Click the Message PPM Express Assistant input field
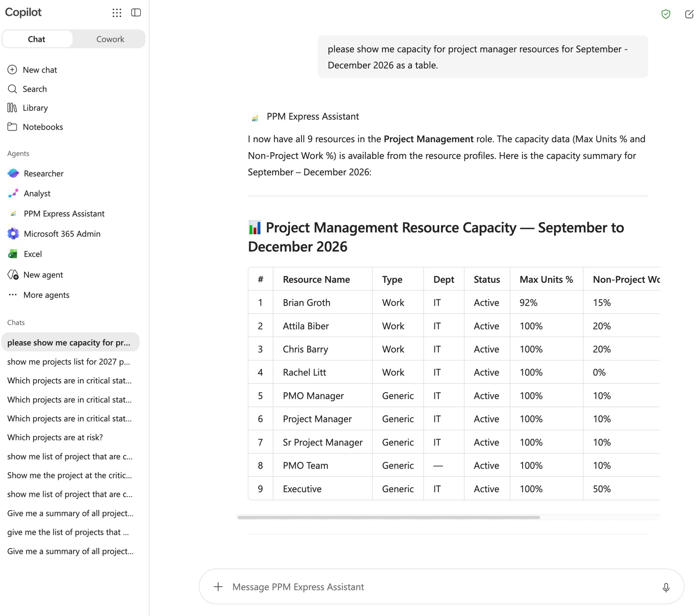The width and height of the screenshot is (698, 616). tap(441, 587)
